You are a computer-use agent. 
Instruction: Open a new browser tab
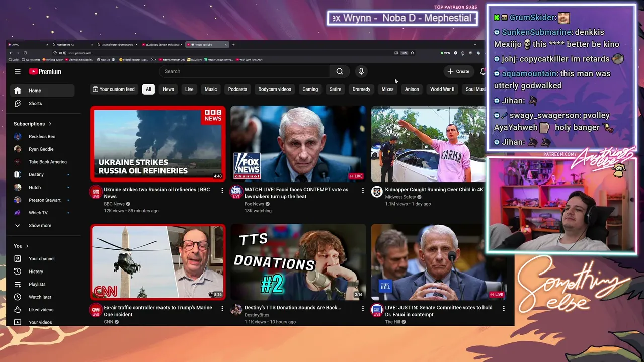(x=233, y=45)
